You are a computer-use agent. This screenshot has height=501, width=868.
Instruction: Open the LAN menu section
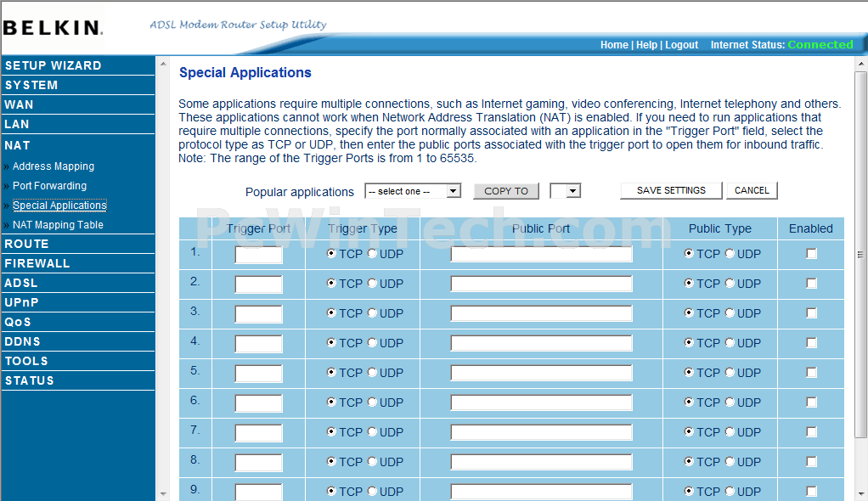(x=17, y=124)
